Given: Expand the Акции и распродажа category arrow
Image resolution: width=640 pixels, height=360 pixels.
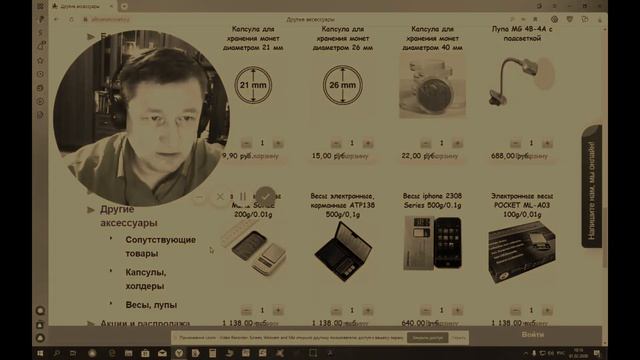Looking at the screenshot, I should click(91, 324).
